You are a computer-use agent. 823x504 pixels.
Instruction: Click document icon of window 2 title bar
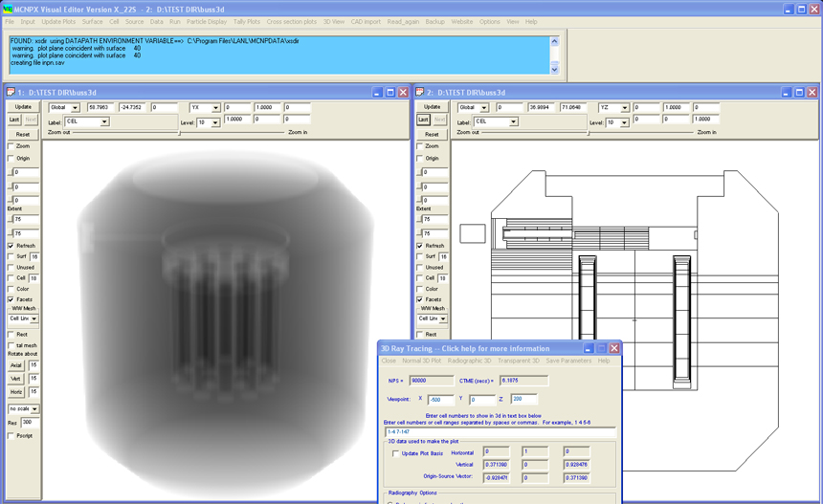420,93
